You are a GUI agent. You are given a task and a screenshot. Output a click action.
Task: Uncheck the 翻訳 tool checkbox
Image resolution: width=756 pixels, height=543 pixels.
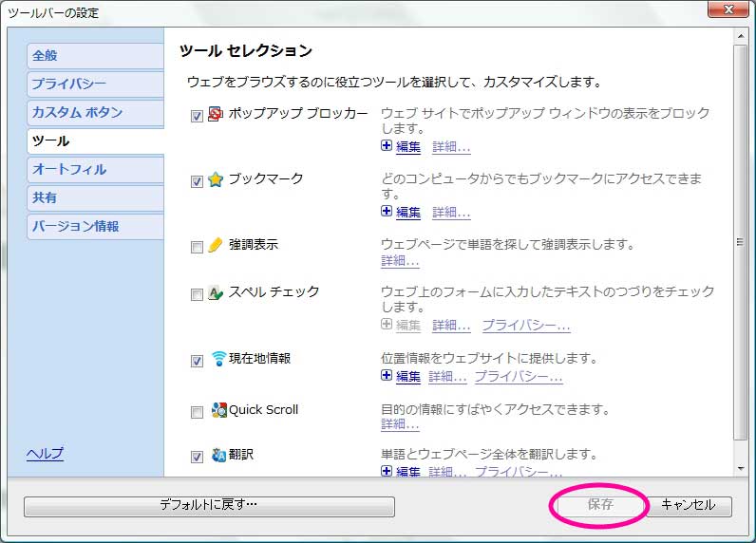coord(197,458)
